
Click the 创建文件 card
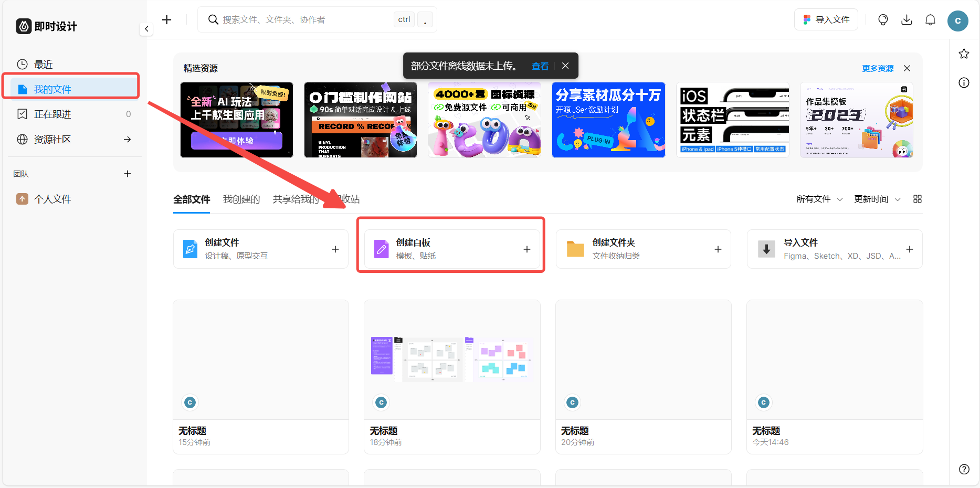(261, 249)
